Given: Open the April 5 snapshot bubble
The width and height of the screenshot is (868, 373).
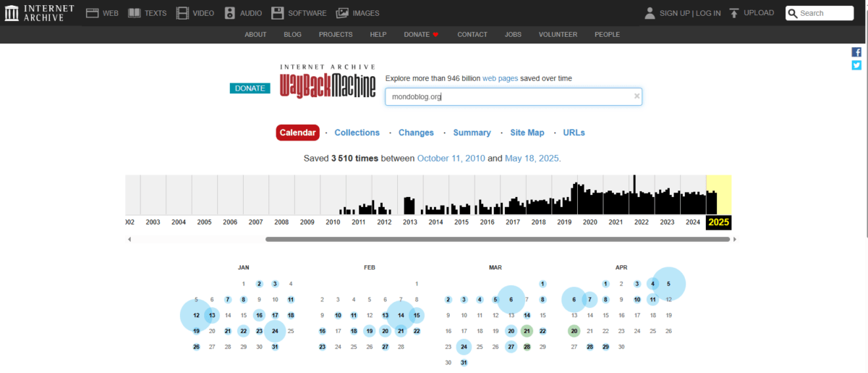Looking at the screenshot, I should (669, 283).
